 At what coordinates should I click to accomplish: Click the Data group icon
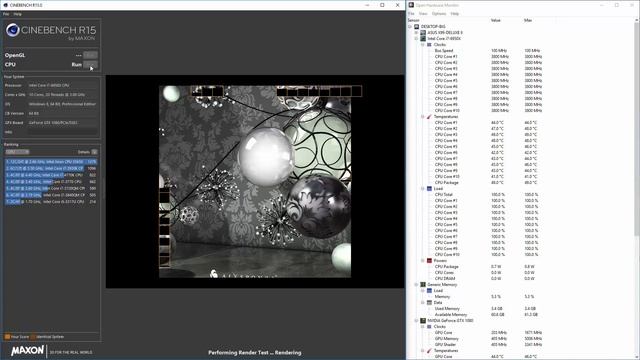429,302
